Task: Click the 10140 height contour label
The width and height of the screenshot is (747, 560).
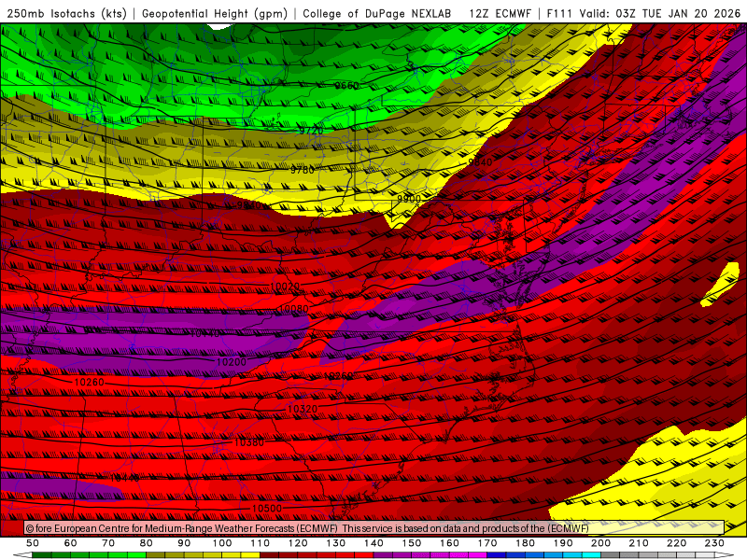Action: point(204,334)
